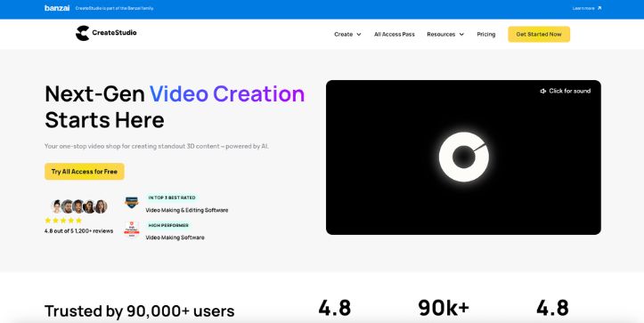
Task: Click 'IN TOP 3 BEST RATED' label
Action: (x=172, y=198)
